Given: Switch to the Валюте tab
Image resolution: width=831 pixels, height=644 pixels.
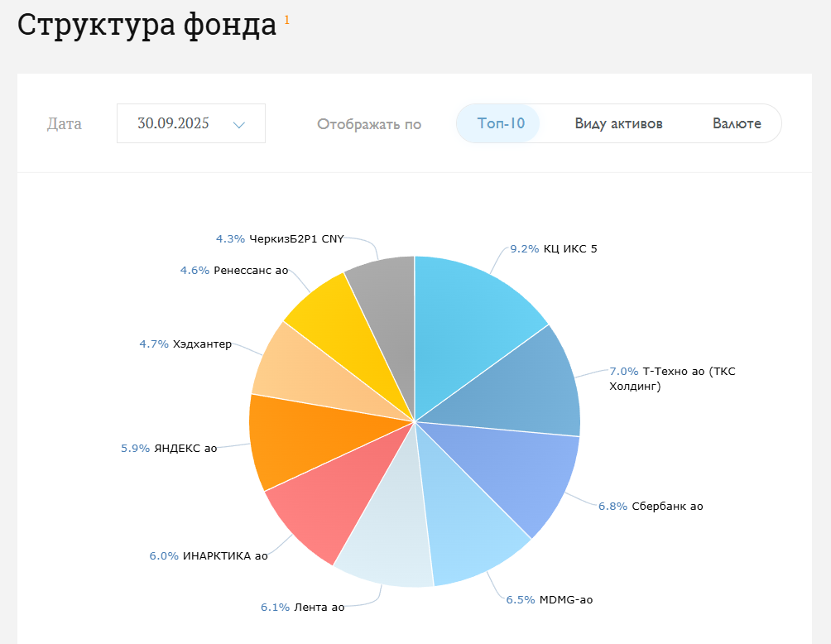Looking at the screenshot, I should click(737, 123).
